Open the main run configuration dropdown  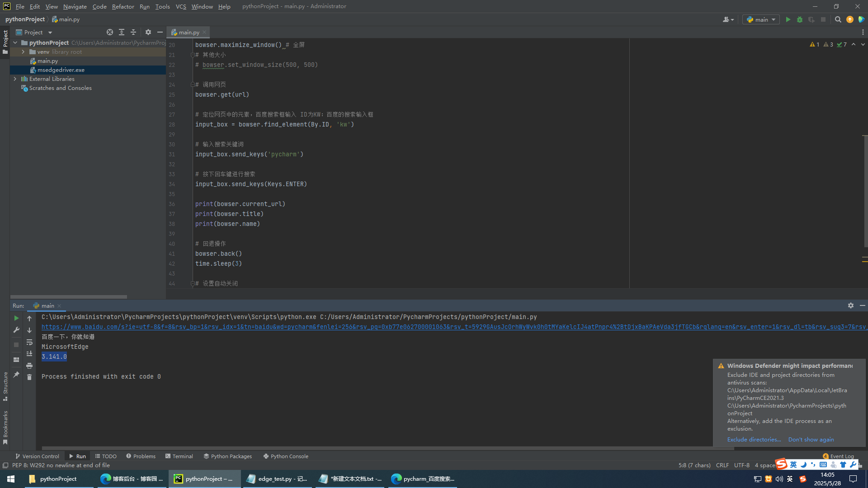[x=761, y=19]
